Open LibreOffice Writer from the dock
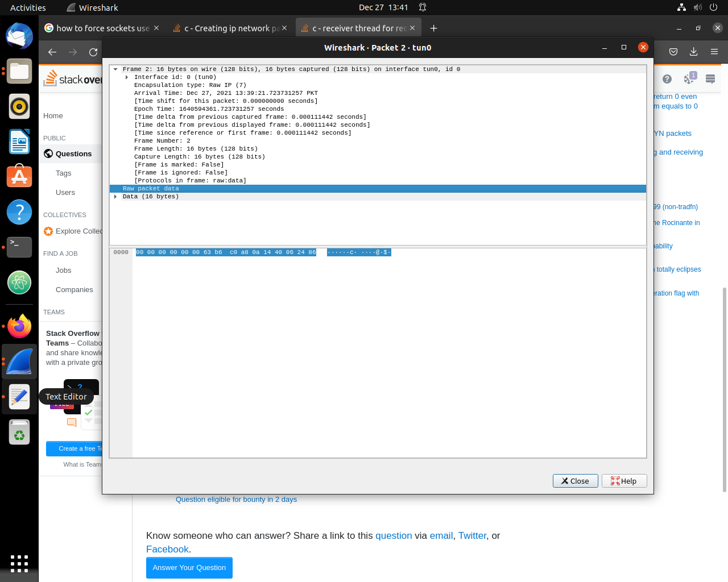The width and height of the screenshot is (728, 582). pyautogui.click(x=19, y=142)
